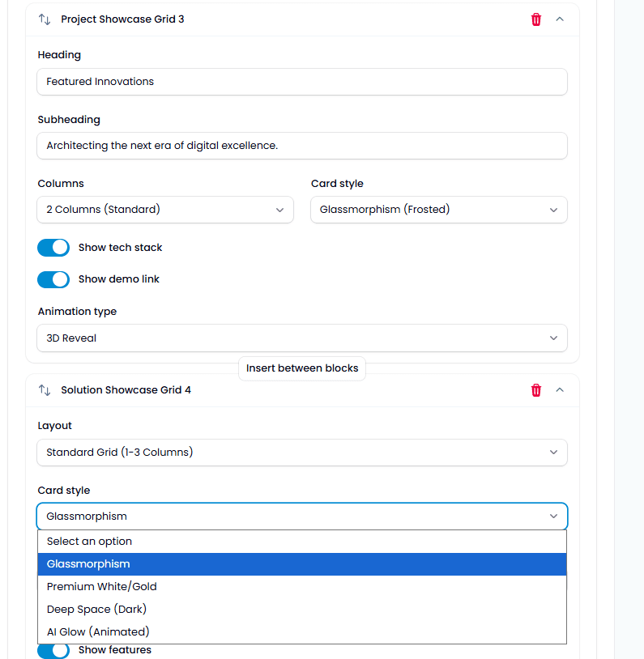
Task: Collapse Solution Showcase Grid 4 block
Action: click(560, 389)
